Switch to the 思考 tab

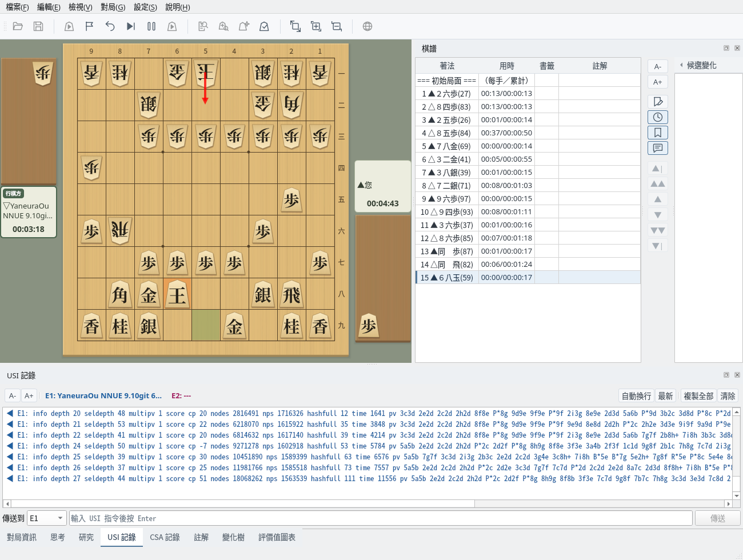point(58,537)
